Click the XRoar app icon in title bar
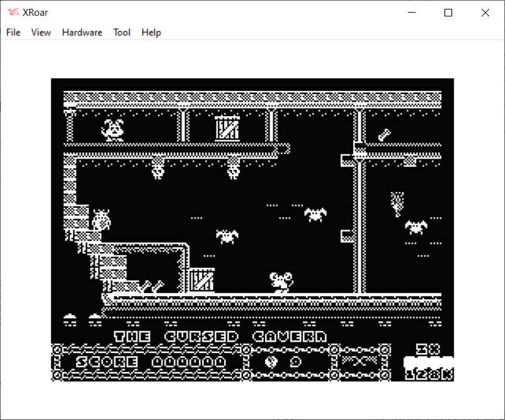 coord(13,13)
